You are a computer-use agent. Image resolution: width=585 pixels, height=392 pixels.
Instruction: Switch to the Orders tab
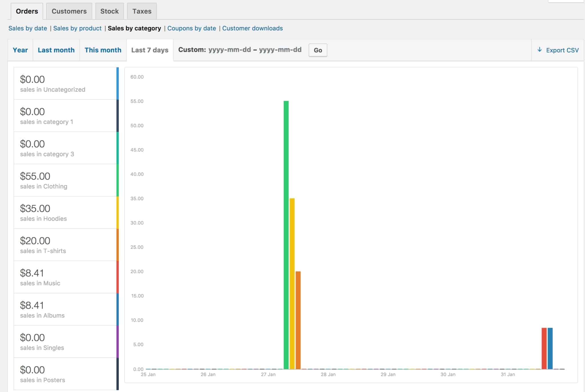[x=27, y=11]
